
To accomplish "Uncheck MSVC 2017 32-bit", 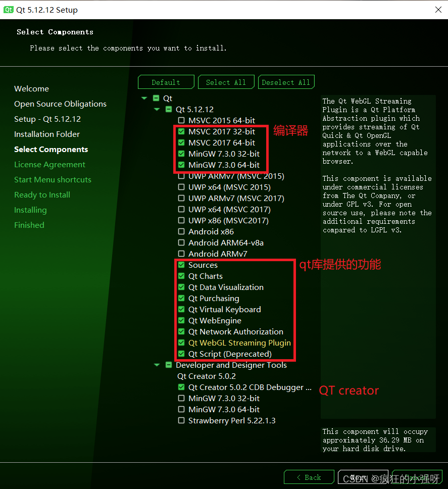I will [x=181, y=131].
